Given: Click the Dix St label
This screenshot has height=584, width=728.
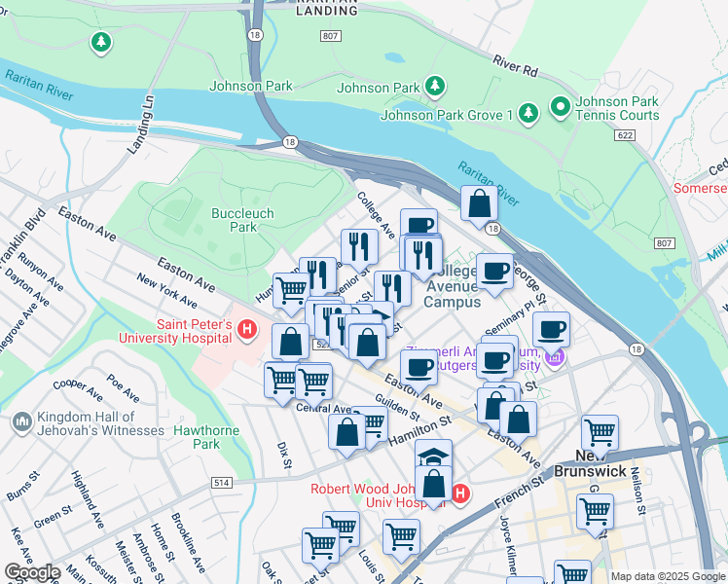Looking at the screenshot, I should coord(284,455).
